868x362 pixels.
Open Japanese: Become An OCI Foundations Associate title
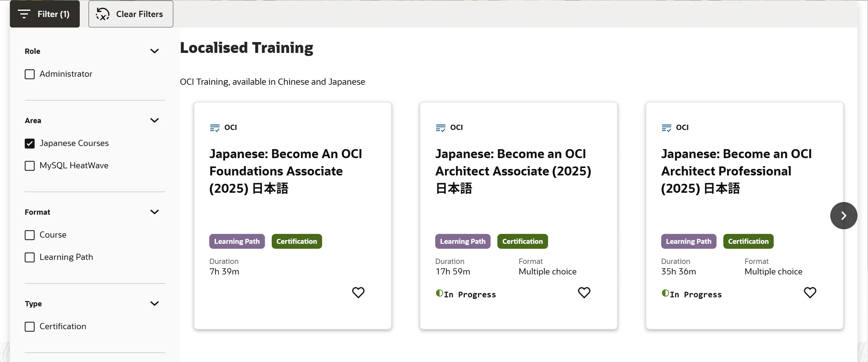click(285, 171)
